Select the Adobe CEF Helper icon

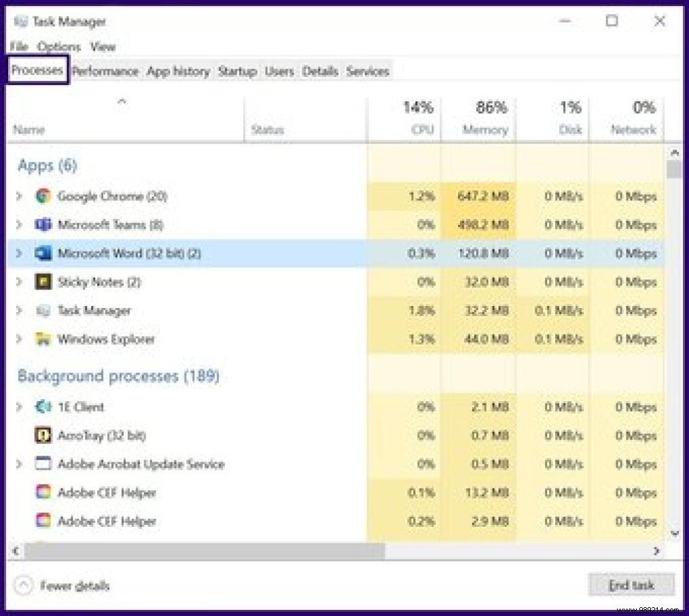click(x=42, y=492)
